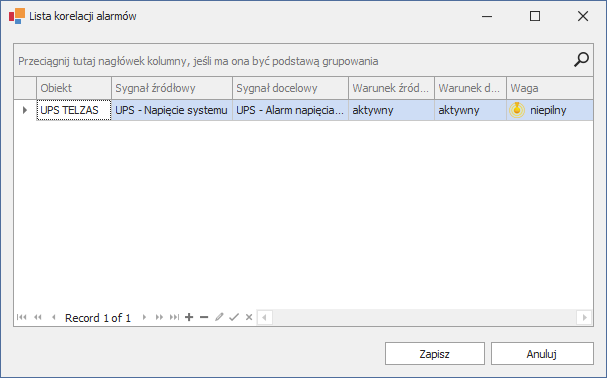Sort by the Obiekt column header
Viewport: 607px width, 378px height.
(74, 88)
